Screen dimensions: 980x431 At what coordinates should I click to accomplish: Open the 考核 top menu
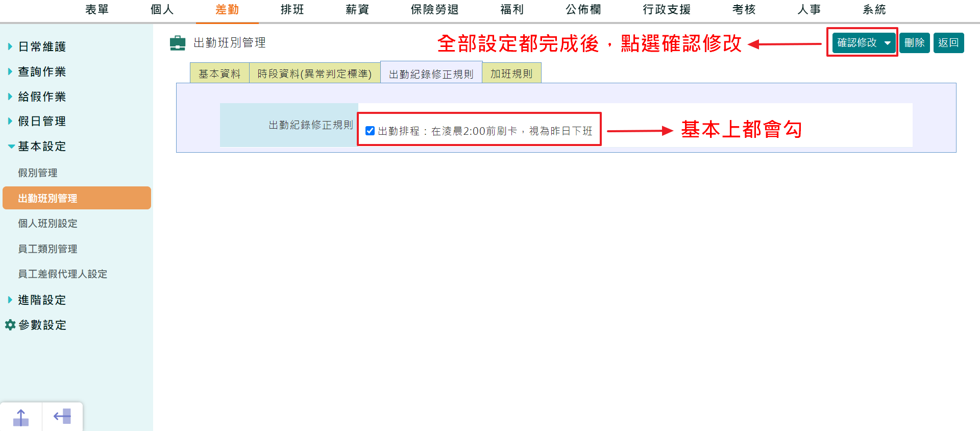(744, 10)
